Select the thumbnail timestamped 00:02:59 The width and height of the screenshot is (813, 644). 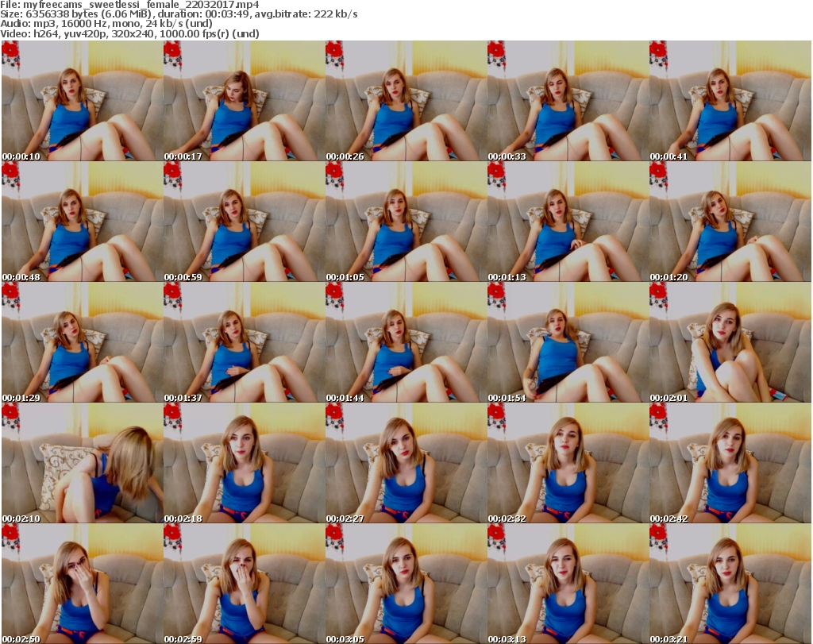pyautogui.click(x=244, y=584)
